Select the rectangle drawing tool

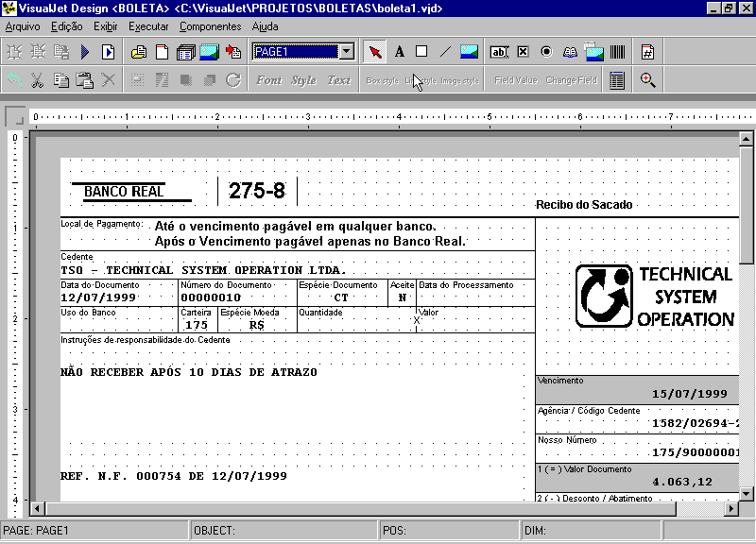(421, 52)
